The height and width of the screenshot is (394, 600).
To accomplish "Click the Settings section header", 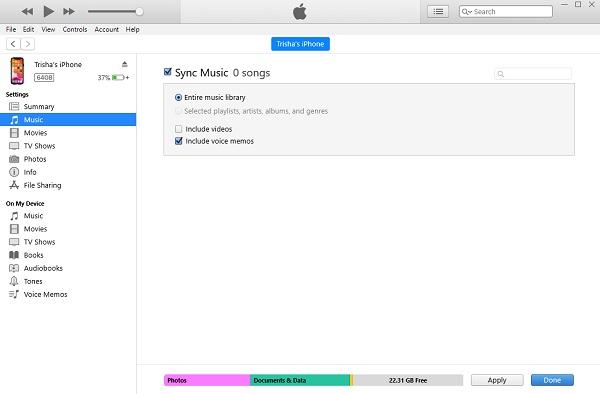I will 17,94.
